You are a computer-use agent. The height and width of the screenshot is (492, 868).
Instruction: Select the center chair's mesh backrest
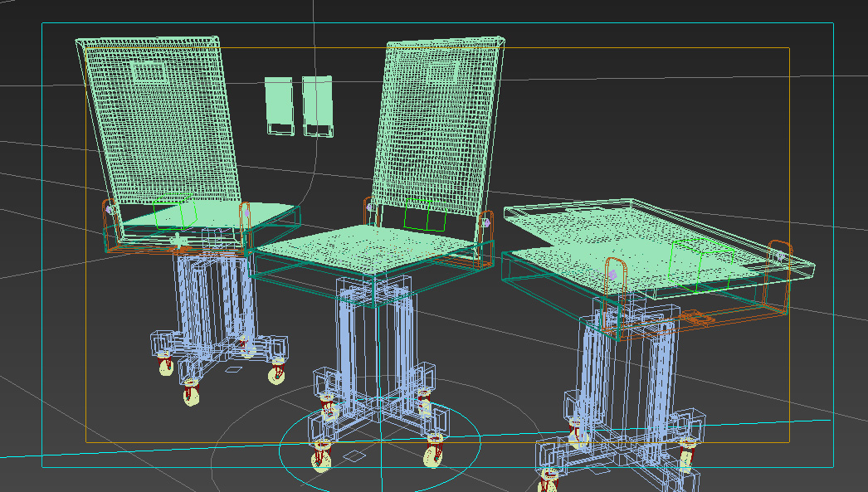(x=437, y=127)
